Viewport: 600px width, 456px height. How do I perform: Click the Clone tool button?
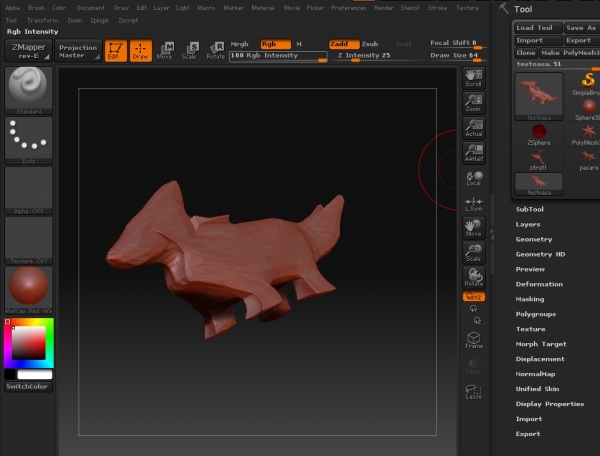click(x=526, y=53)
